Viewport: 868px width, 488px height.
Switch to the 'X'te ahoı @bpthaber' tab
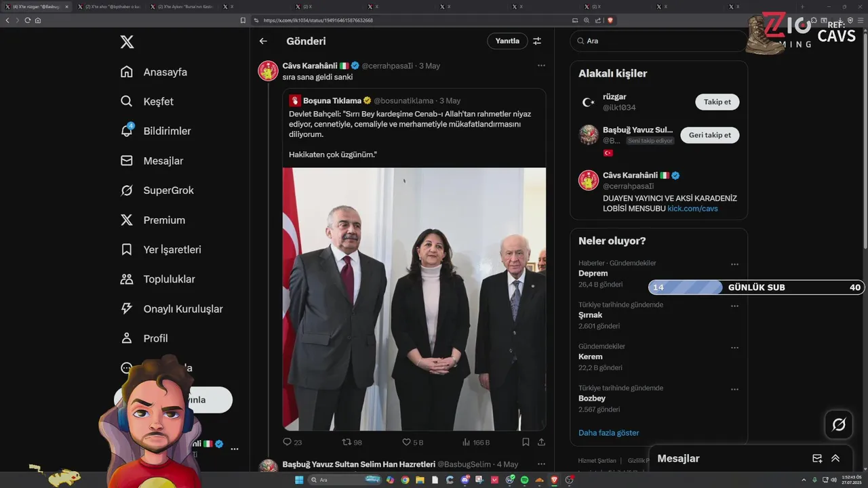pyautogui.click(x=108, y=6)
